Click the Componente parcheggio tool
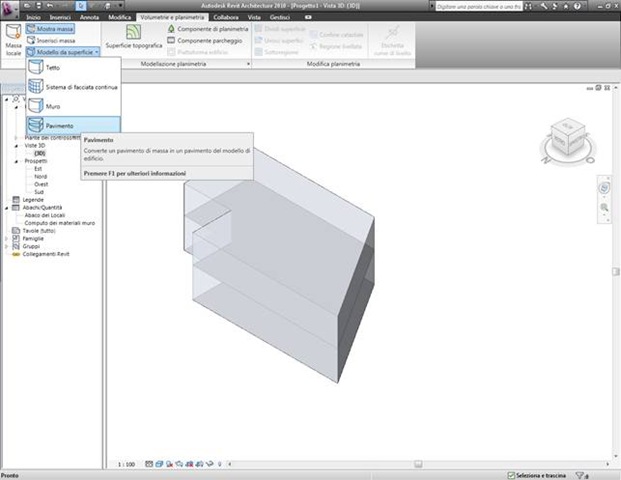This screenshot has height=480, width=621. click(x=205, y=40)
